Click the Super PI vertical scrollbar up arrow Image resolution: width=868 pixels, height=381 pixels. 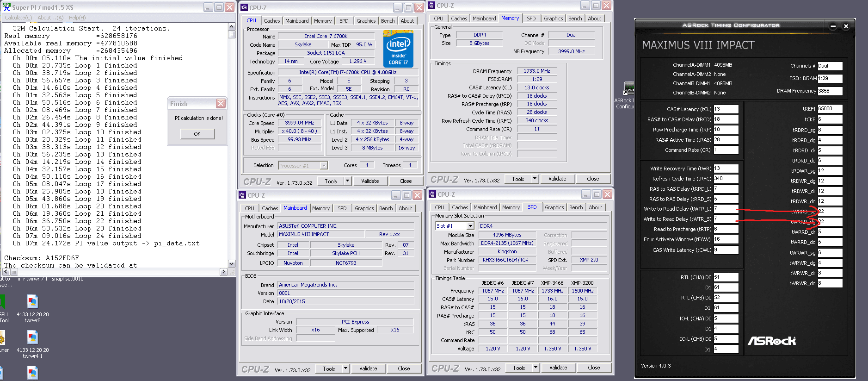tap(232, 27)
